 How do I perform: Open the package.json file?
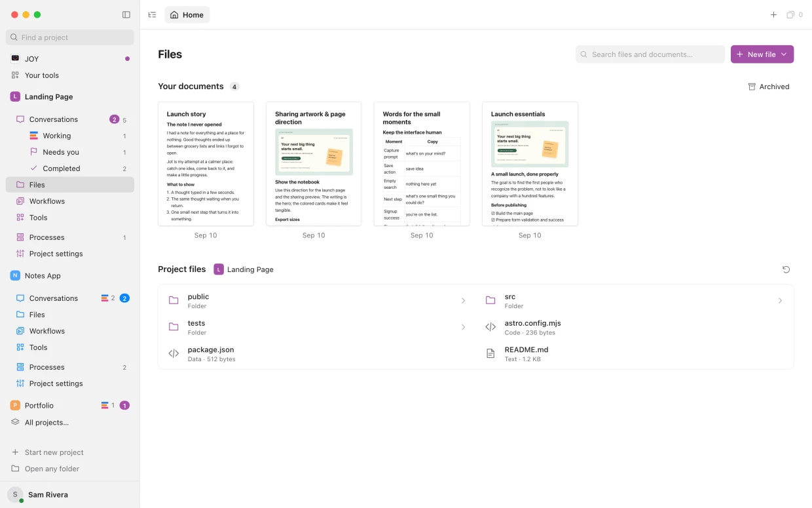[318, 354]
